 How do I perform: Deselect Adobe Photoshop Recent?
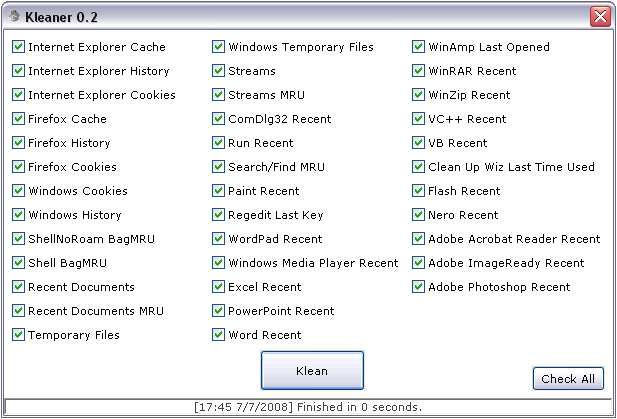click(x=418, y=287)
